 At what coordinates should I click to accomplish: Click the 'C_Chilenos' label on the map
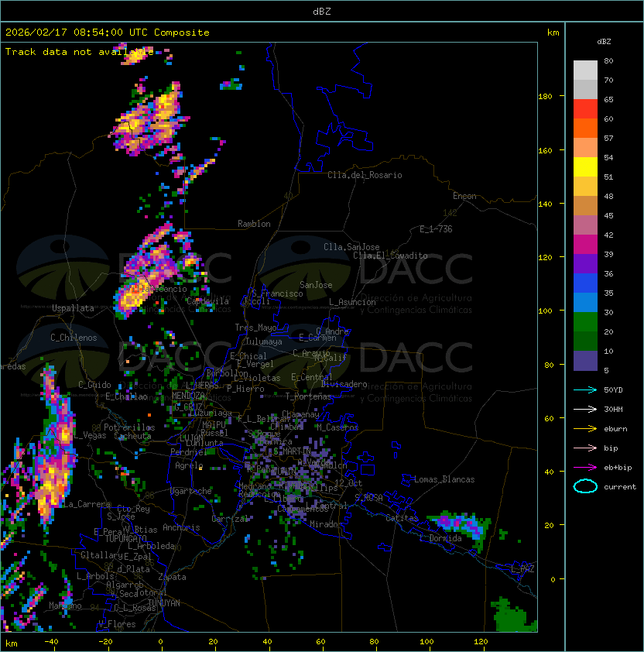click(74, 338)
